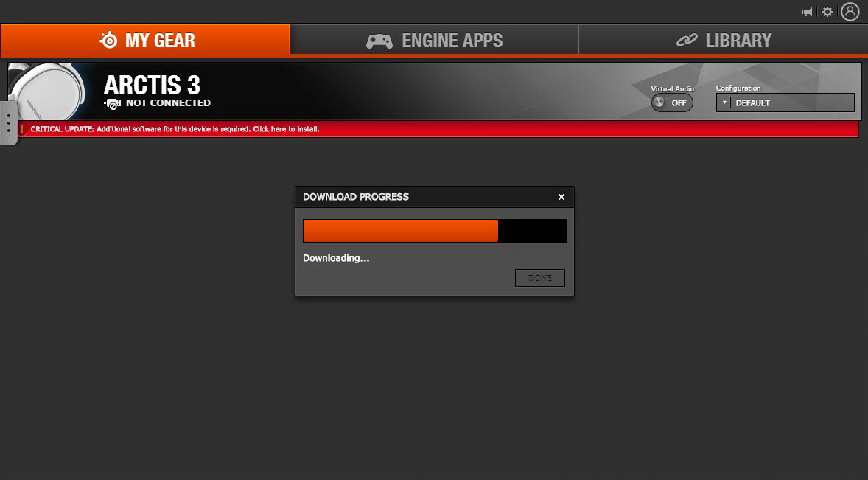
Task: Open settings via the gear icon
Action: click(827, 13)
